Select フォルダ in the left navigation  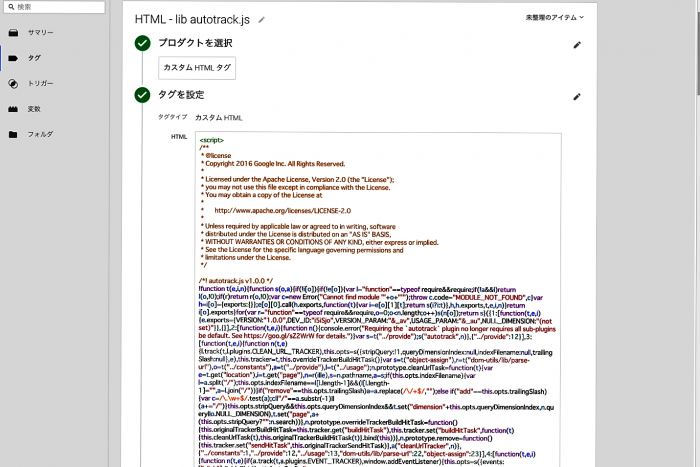pos(40,133)
